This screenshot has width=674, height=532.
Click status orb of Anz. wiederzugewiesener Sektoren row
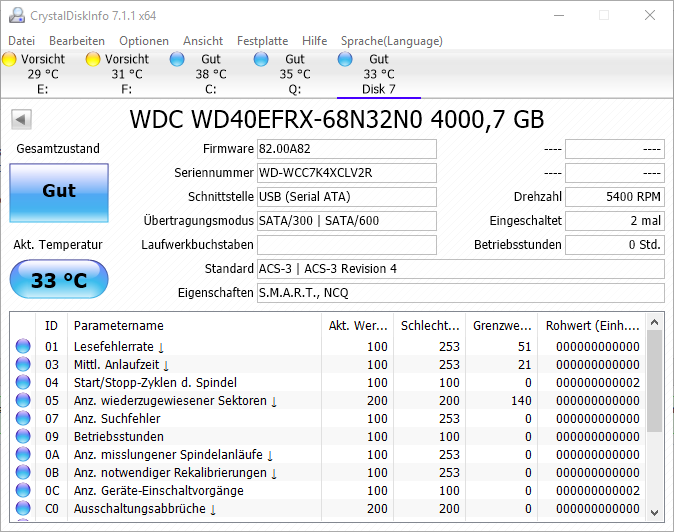23,400
